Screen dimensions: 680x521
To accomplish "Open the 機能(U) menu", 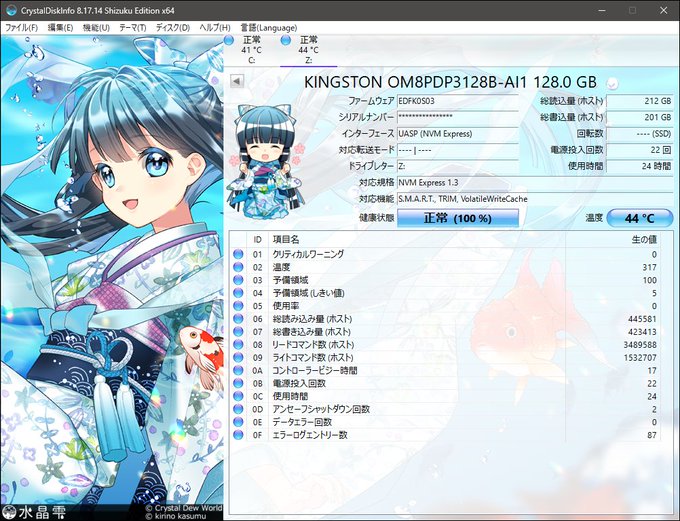I will (x=96, y=28).
